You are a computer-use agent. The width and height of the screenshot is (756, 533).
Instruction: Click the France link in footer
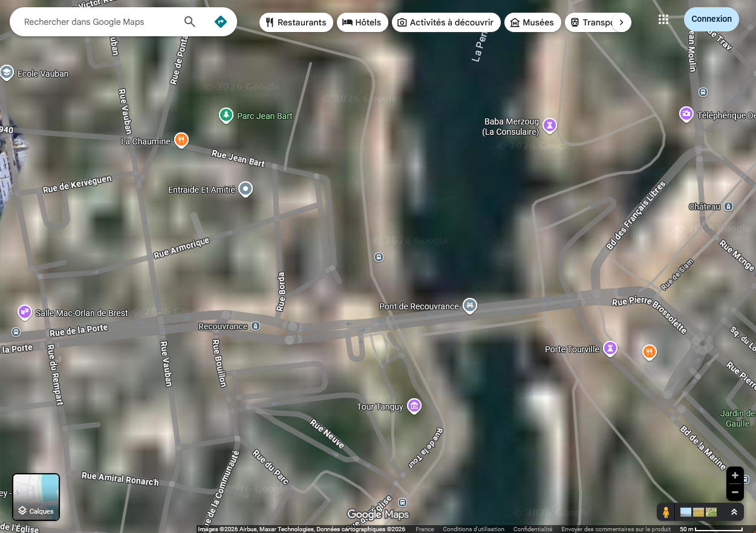click(425, 529)
